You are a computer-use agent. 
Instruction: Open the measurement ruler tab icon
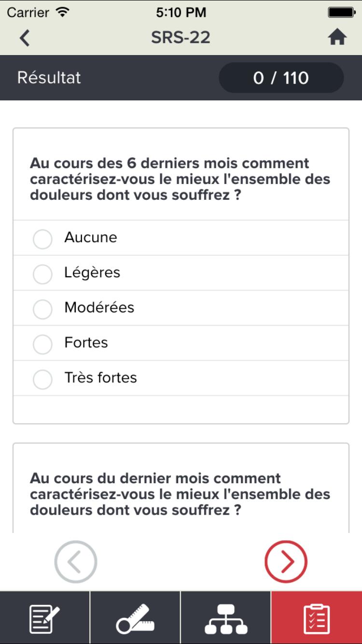[x=135, y=618]
